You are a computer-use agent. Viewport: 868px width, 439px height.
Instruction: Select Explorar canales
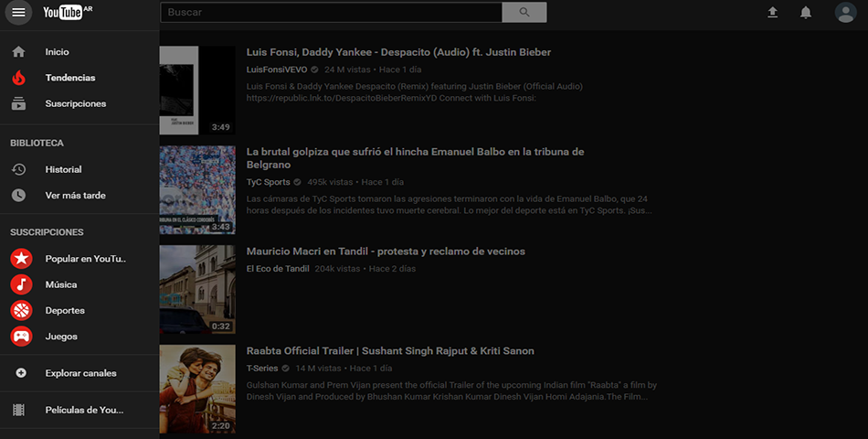point(79,373)
